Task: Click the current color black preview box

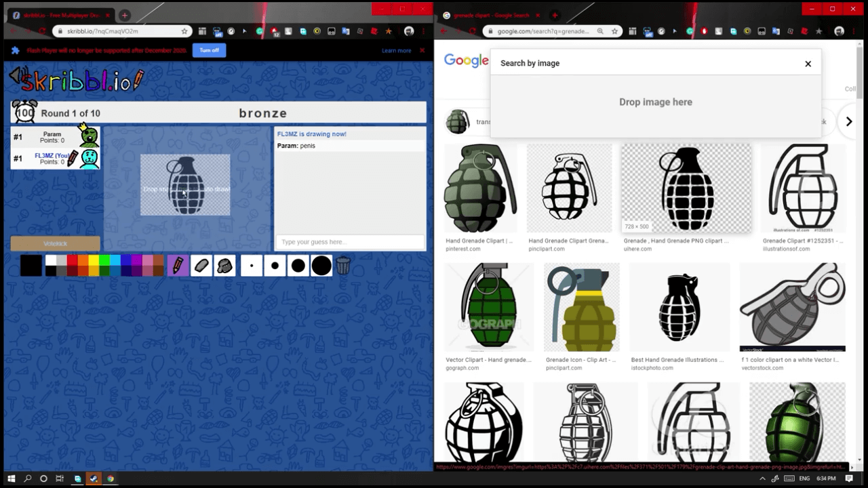Action: (31, 266)
